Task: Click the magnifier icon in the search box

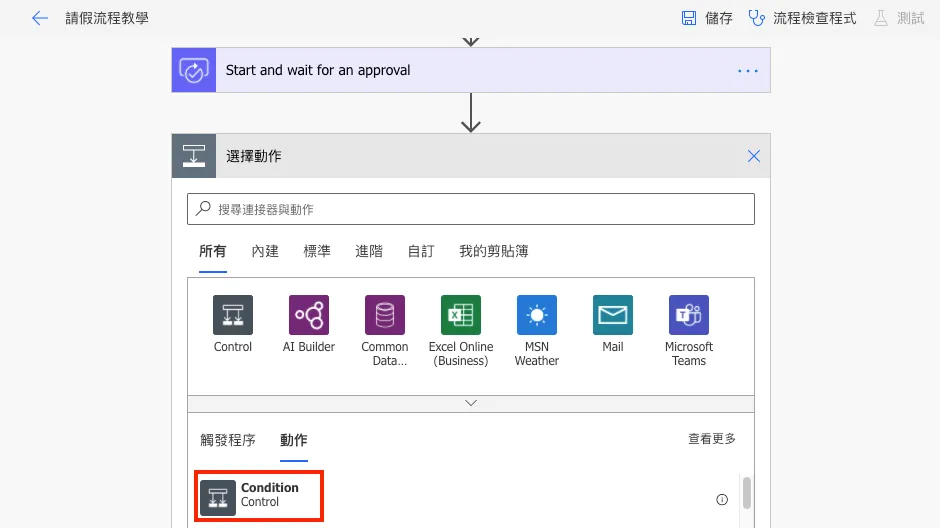Action: [x=203, y=209]
